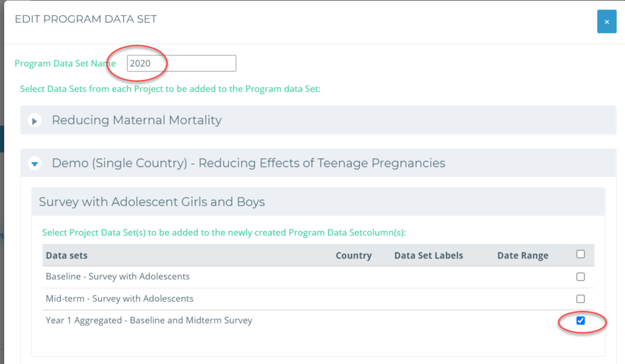Select the Year 1 Aggregated row text
Image resolution: width=625 pixels, height=364 pixels.
149,321
